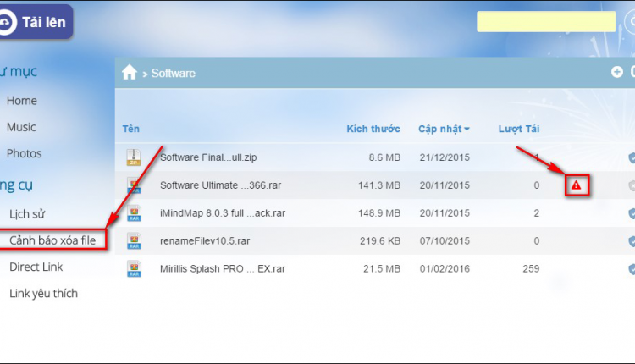635x364 pixels.
Task: Sort by Tên column header
Action: (x=130, y=129)
